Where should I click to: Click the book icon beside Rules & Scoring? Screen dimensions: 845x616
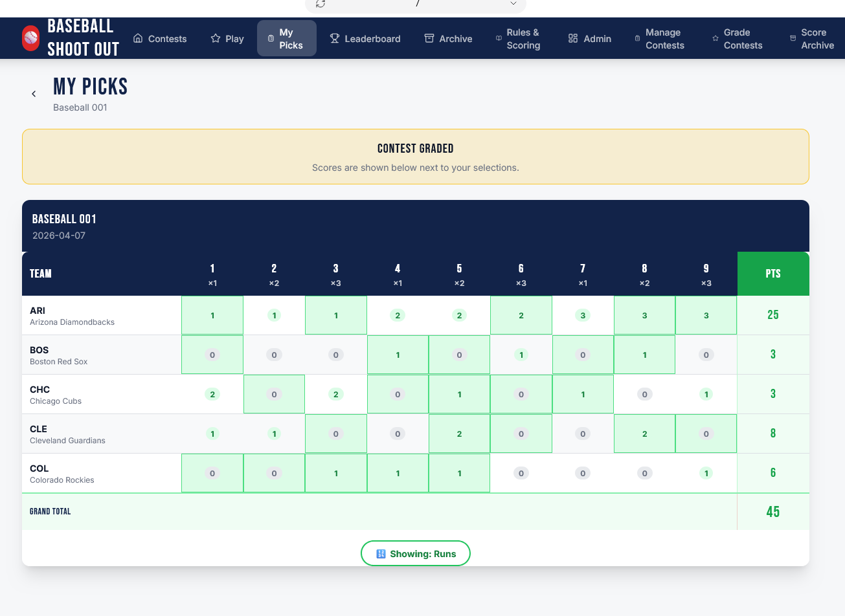(499, 38)
